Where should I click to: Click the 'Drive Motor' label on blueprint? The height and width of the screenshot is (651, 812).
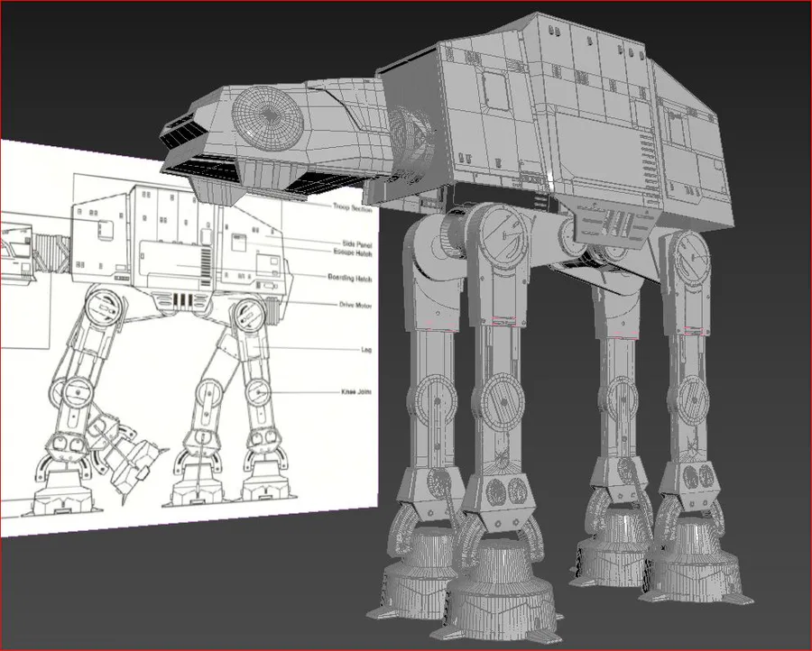[x=355, y=306]
